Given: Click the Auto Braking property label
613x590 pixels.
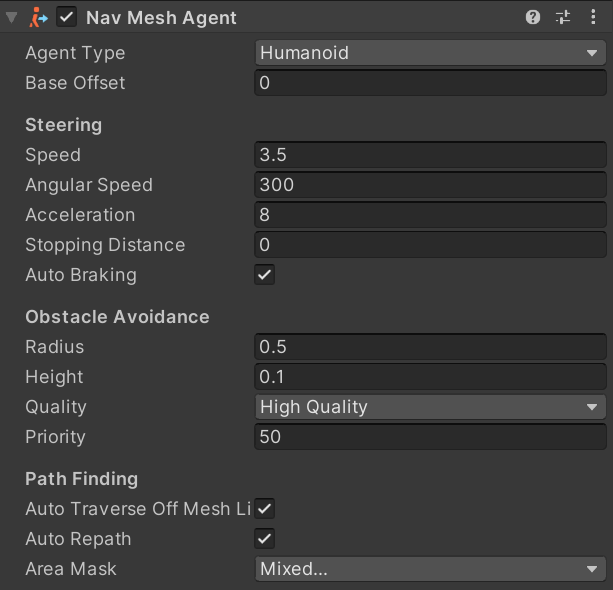Looking at the screenshot, I should pos(81,275).
